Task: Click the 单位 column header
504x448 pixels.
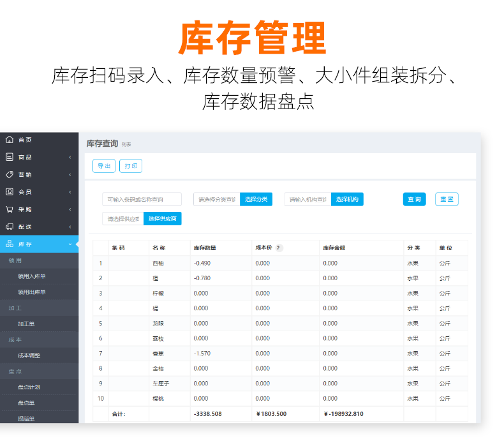Action: click(x=445, y=248)
